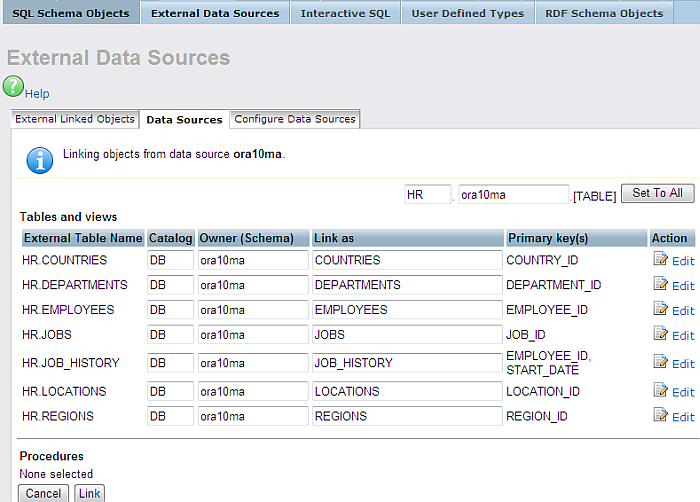This screenshot has width=700, height=502.
Task: Click the Cancel button
Action: 43,493
